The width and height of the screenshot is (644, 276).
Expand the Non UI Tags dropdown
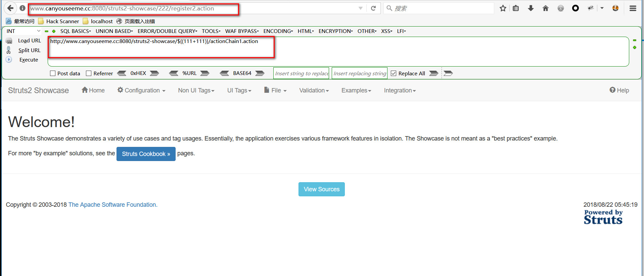click(196, 90)
